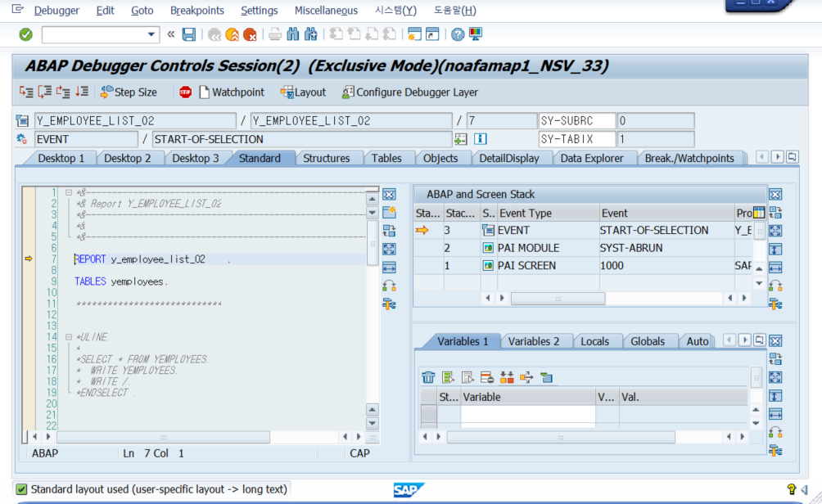The height and width of the screenshot is (504, 822).
Task: Switch to the Data Explorer tab
Action: (x=592, y=158)
